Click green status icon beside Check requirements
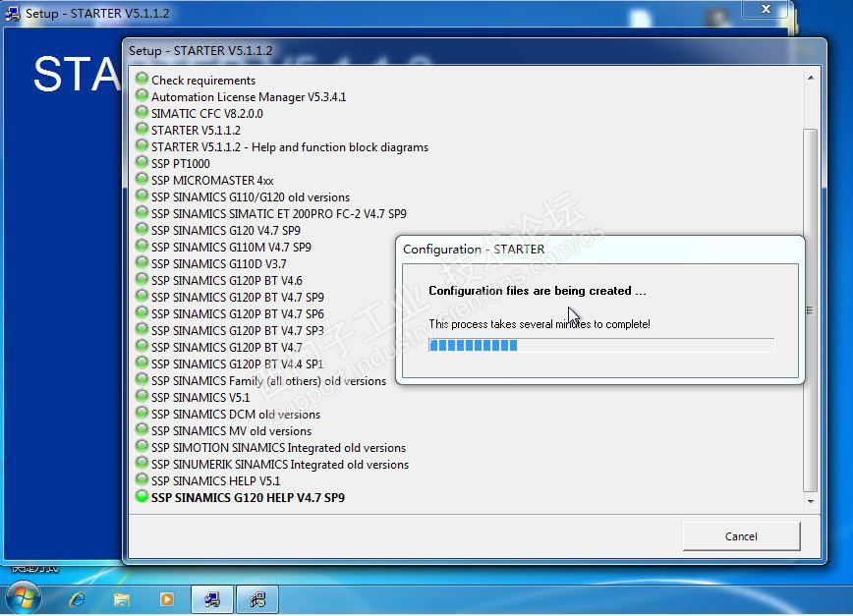 [142, 79]
